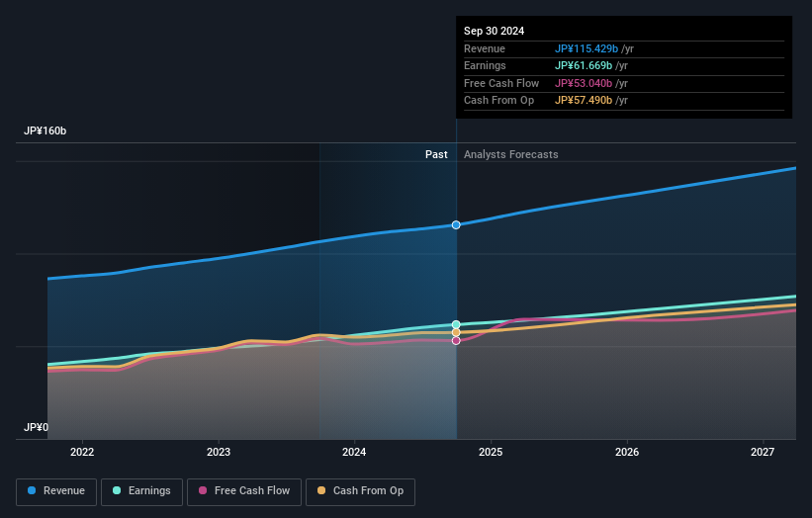The image size is (812, 518).
Task: Click the pink Free Cash Flow data point
Action: (x=456, y=340)
